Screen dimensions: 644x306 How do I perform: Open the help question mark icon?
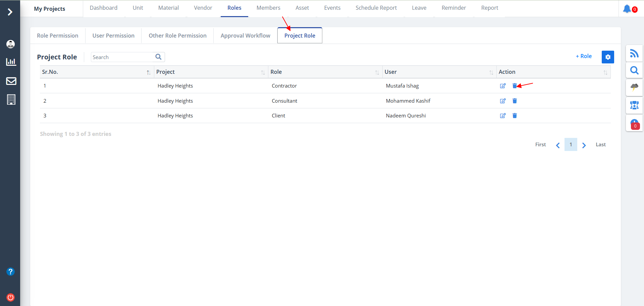11,271
